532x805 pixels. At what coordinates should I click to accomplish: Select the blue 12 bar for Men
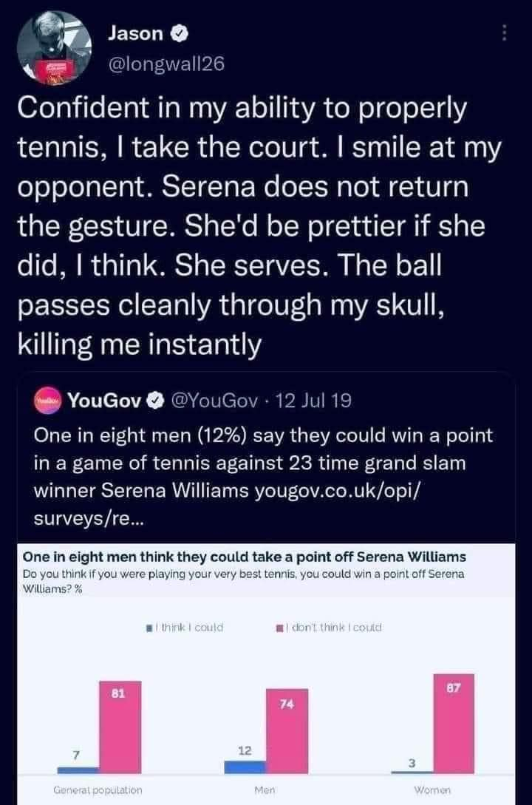[245, 767]
